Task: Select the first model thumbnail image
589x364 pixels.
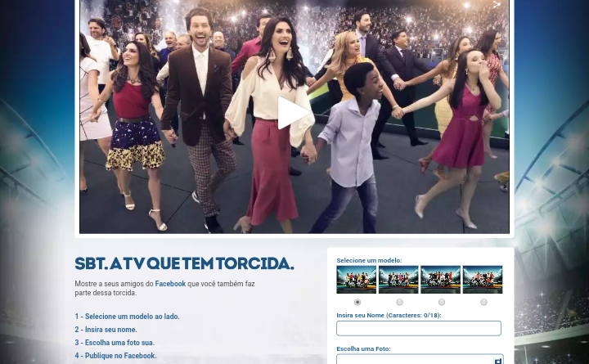Action: (x=357, y=280)
